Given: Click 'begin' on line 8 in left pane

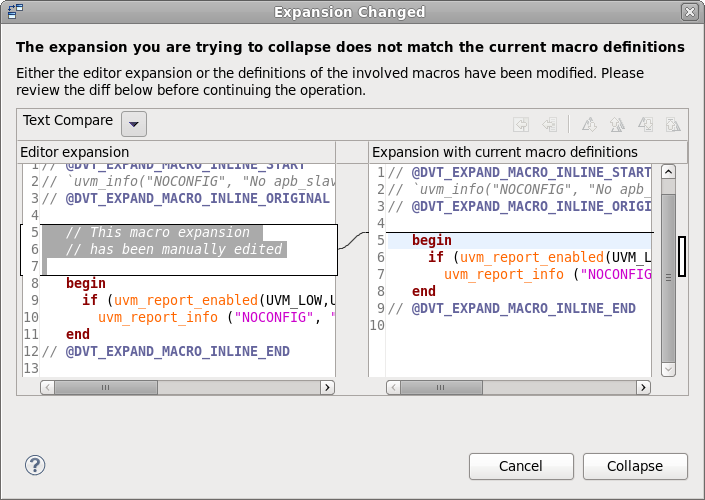Looking at the screenshot, I should [86, 283].
